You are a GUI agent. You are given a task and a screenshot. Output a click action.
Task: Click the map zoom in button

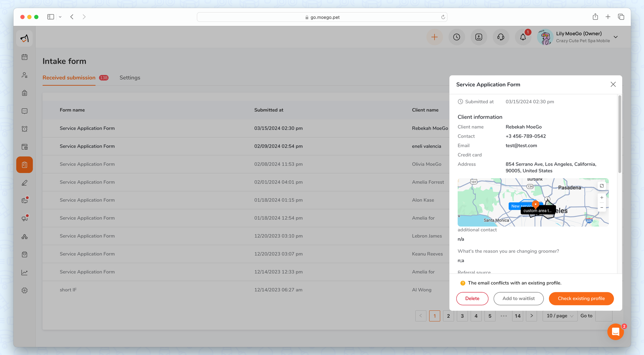(601, 198)
